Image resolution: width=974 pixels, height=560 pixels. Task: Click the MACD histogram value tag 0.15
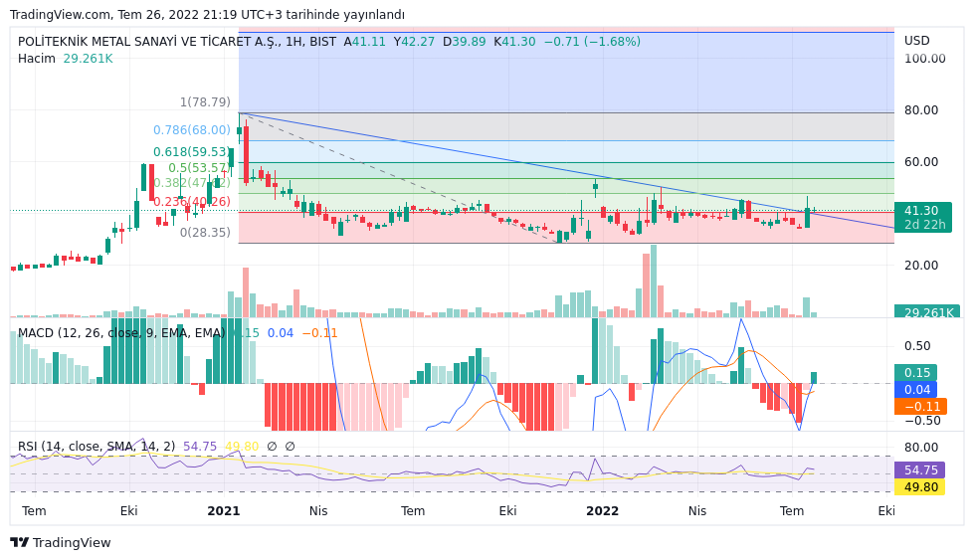[915, 373]
